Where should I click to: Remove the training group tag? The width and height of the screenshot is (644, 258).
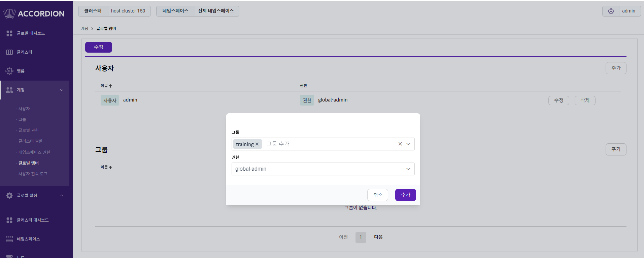click(257, 144)
